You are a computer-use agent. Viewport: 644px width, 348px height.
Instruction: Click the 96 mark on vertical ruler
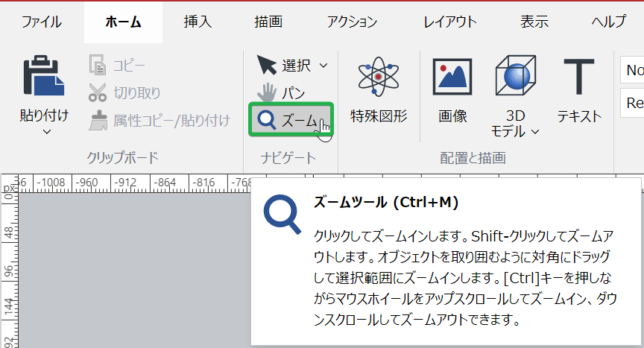tap(9, 272)
